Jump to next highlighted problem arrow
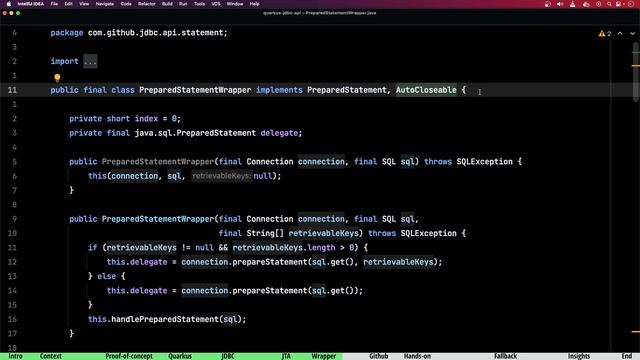The height and width of the screenshot is (360, 640). click(x=632, y=33)
